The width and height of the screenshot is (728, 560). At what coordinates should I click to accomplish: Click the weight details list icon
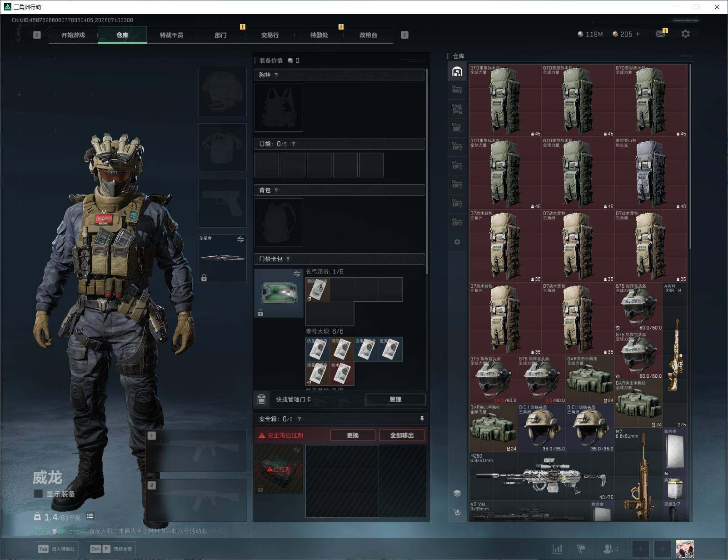click(90, 516)
